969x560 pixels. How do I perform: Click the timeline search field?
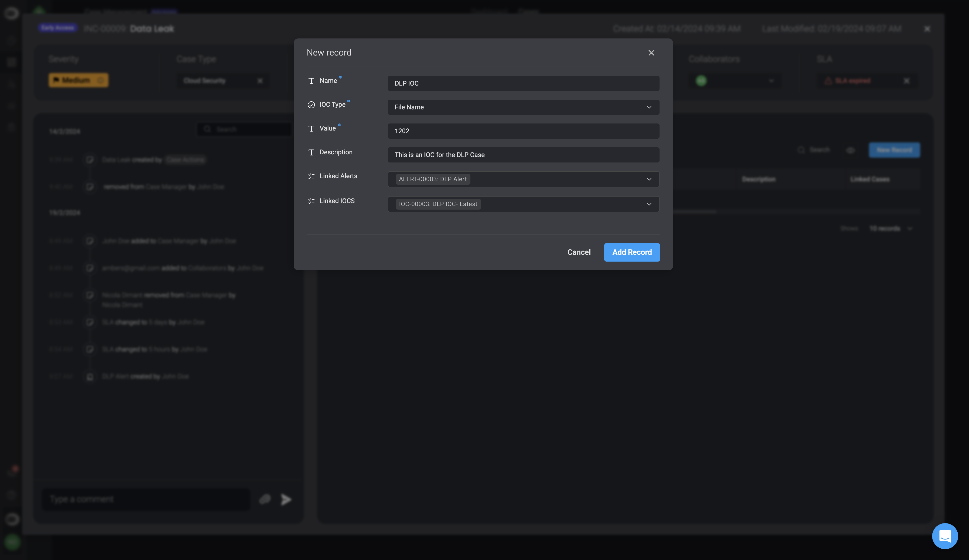tap(245, 129)
